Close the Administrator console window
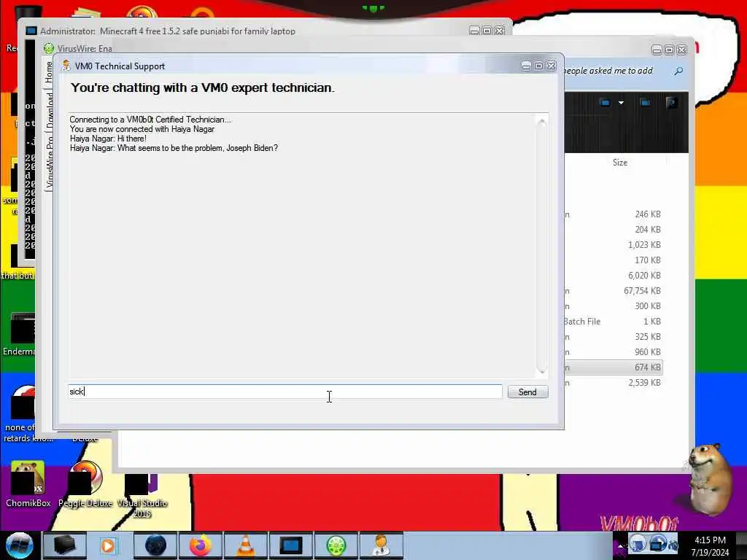 (499, 31)
